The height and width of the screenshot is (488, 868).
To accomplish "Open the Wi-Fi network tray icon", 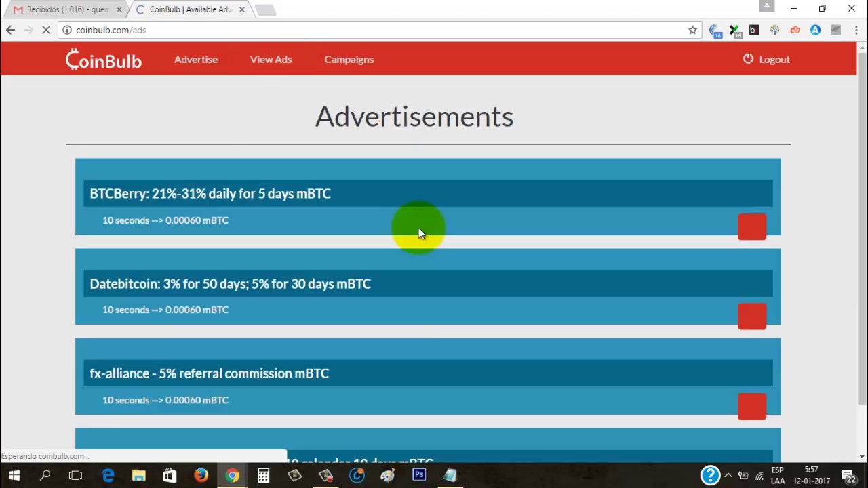I will pos(759,476).
